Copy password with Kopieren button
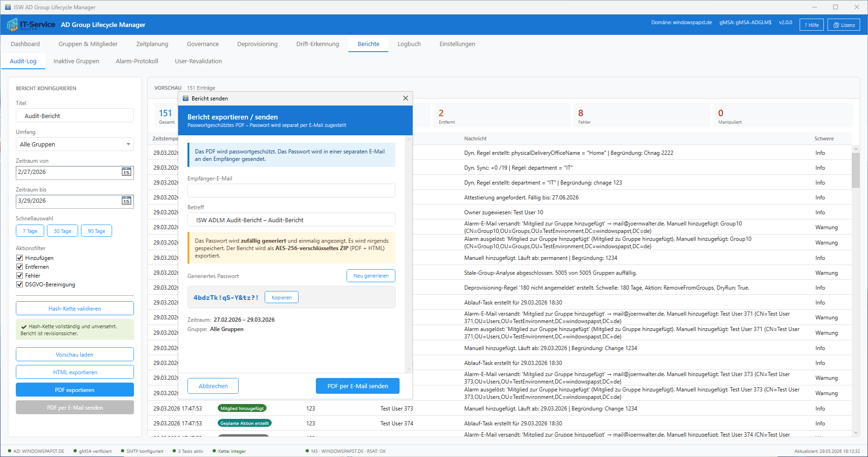The image size is (868, 457). 281,298
